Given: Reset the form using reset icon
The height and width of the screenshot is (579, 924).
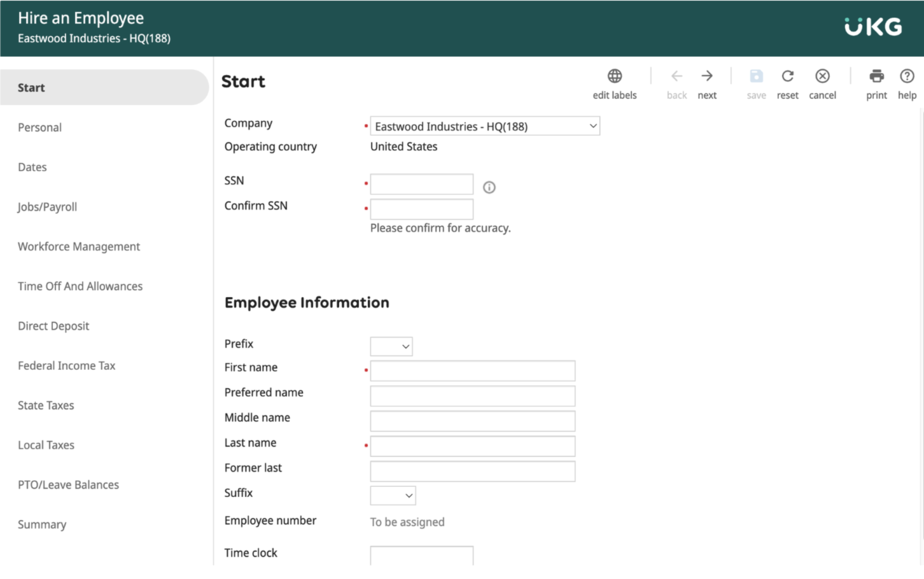Looking at the screenshot, I should [787, 76].
